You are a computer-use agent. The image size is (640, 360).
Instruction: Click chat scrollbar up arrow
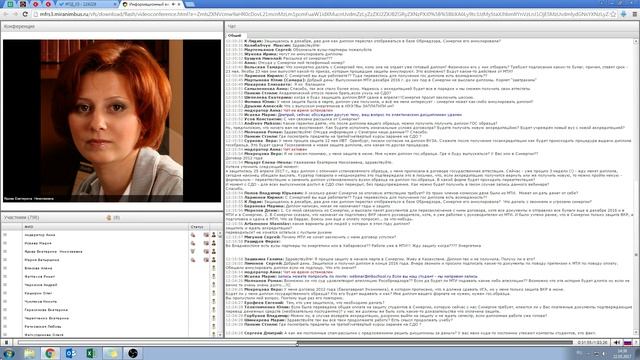coord(636,42)
